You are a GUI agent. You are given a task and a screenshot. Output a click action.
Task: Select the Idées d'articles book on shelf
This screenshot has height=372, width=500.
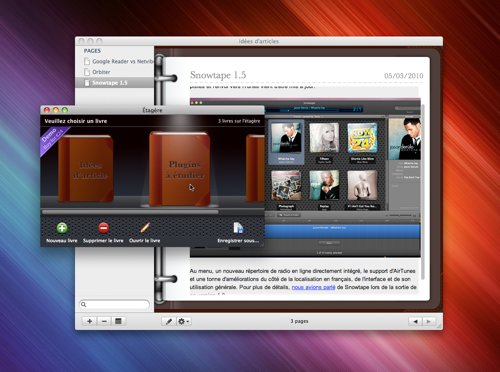tap(86, 168)
